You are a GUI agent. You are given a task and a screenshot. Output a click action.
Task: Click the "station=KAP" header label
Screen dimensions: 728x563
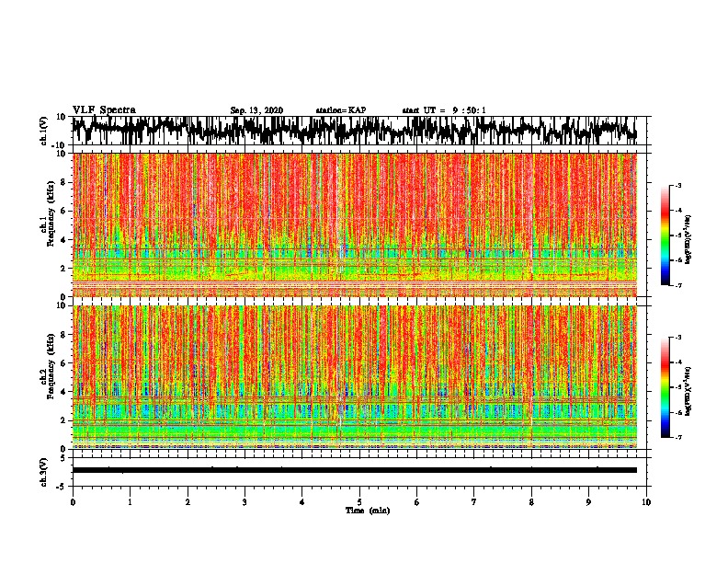(341, 110)
